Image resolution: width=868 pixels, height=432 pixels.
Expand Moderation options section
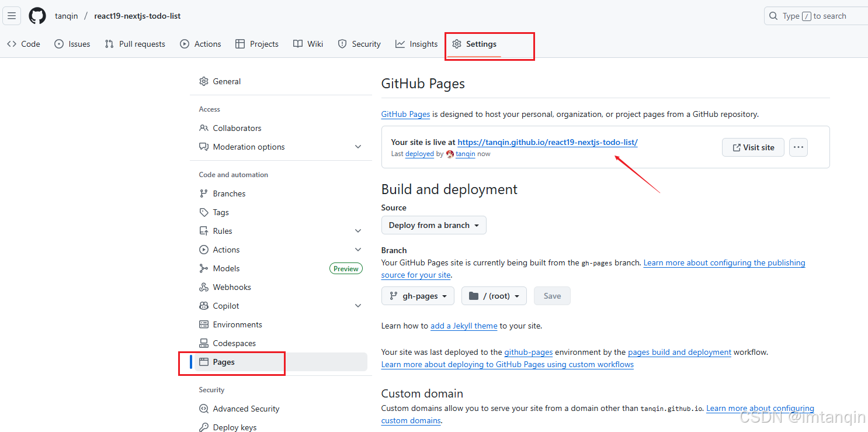(358, 147)
